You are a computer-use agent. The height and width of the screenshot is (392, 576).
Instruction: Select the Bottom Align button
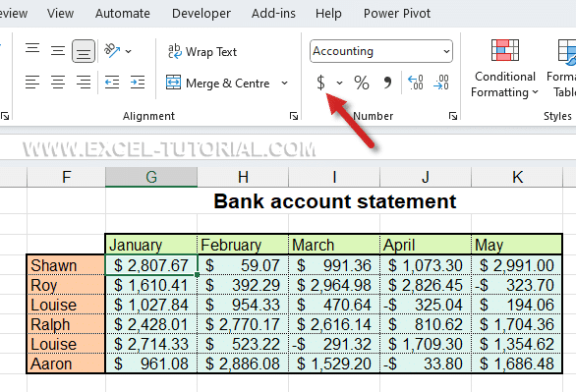pos(84,51)
